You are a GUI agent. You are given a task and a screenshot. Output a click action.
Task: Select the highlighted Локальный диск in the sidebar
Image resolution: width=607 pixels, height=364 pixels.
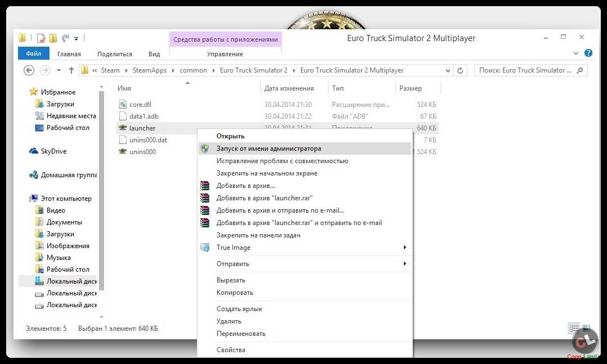pyautogui.click(x=58, y=281)
